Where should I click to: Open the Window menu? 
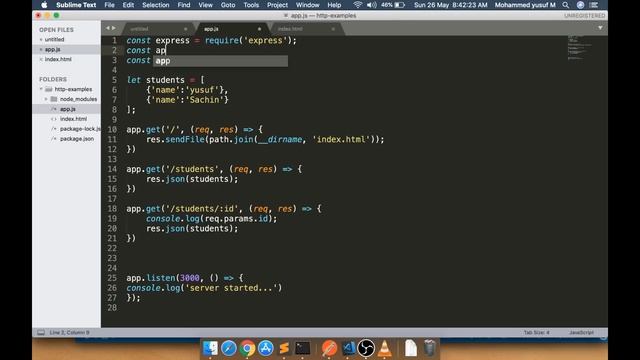307,5
